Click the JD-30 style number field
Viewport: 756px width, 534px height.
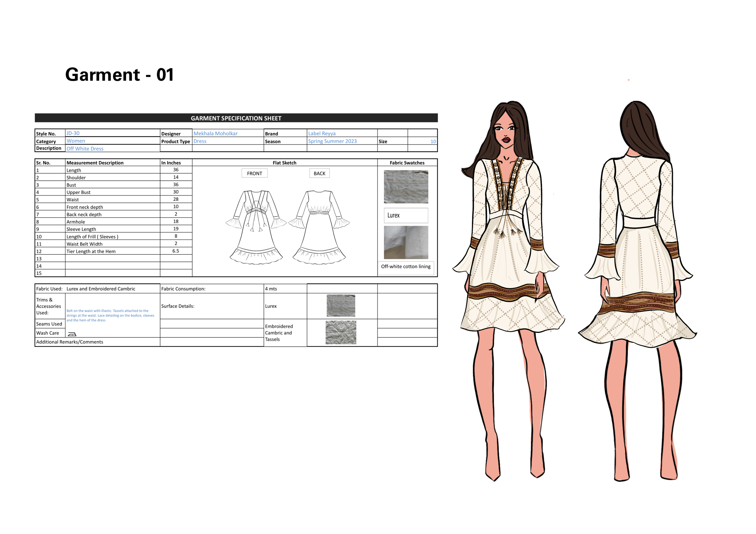pos(73,133)
